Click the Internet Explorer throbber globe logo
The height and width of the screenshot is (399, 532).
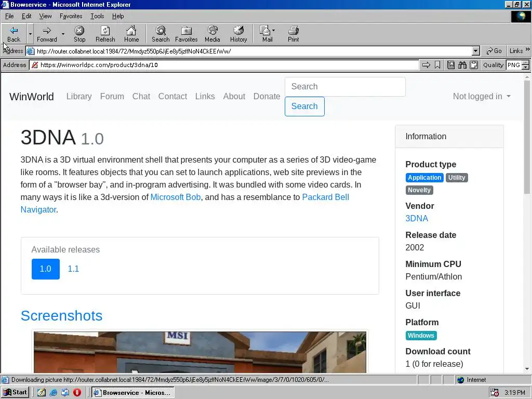pos(521,16)
